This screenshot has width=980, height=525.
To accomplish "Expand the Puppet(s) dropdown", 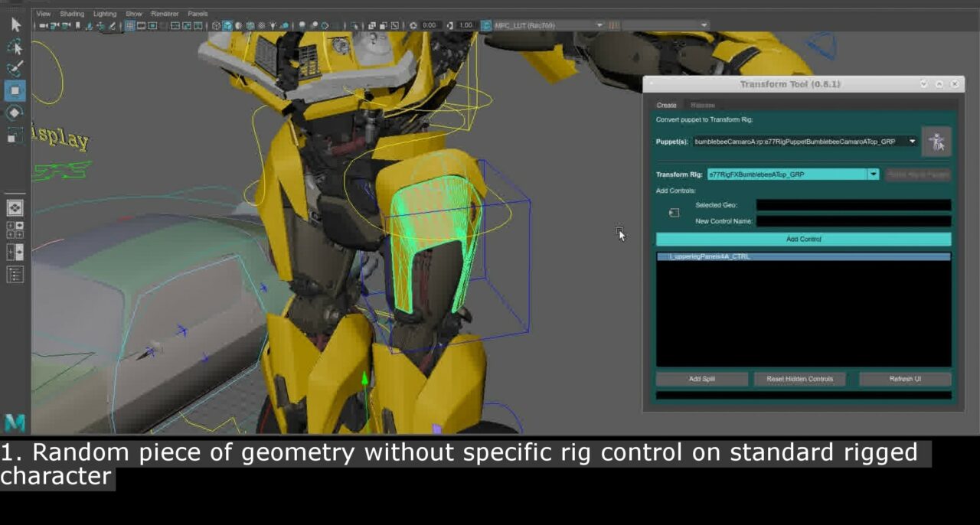I will [913, 142].
